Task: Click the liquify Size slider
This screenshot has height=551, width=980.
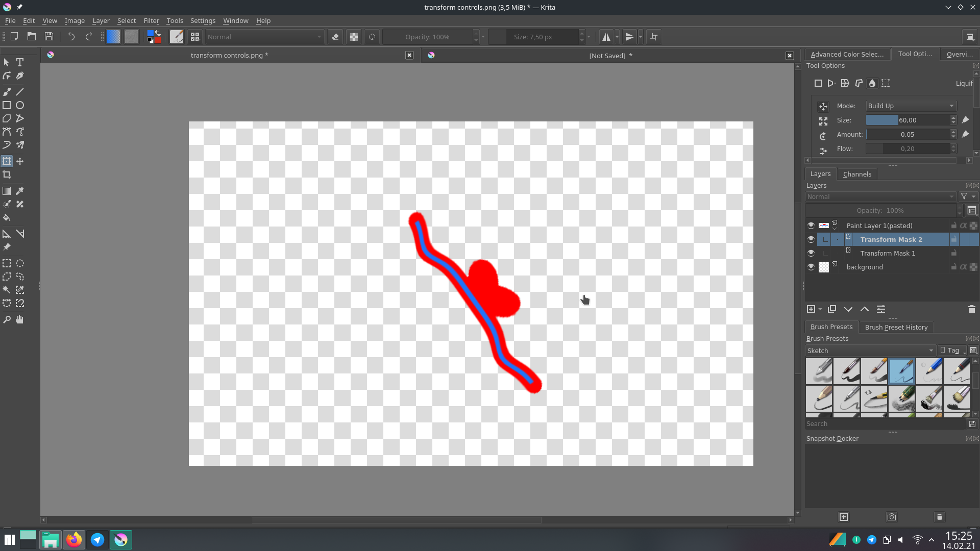Action: 908,120
